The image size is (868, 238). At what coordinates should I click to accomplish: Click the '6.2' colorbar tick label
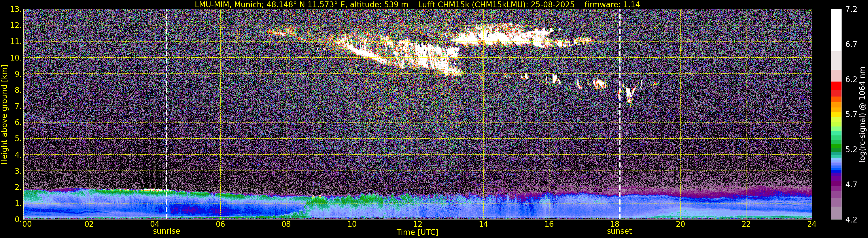851,80
